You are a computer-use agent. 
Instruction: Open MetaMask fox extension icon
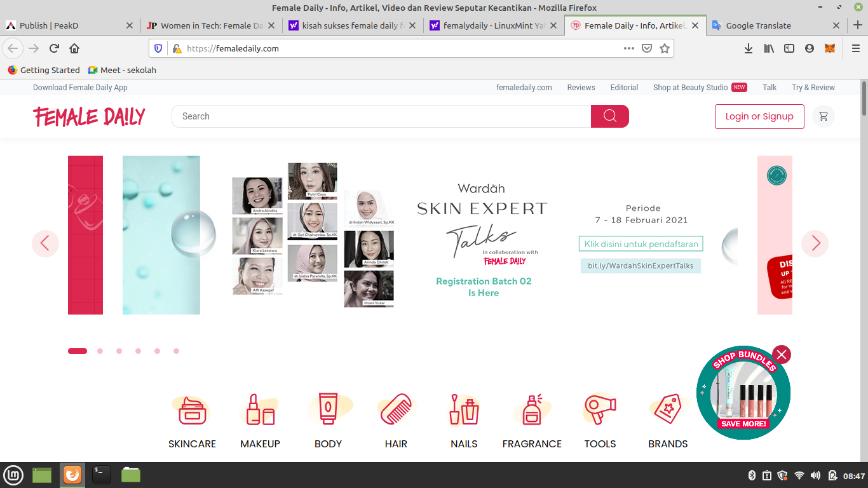click(830, 48)
